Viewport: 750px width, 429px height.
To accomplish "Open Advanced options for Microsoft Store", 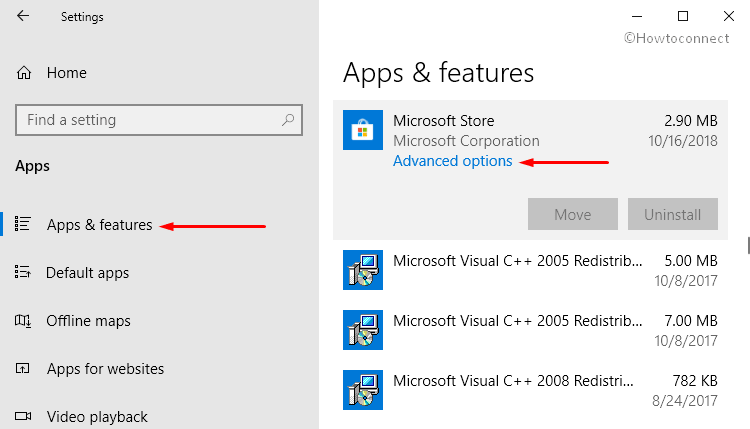I will (x=452, y=161).
